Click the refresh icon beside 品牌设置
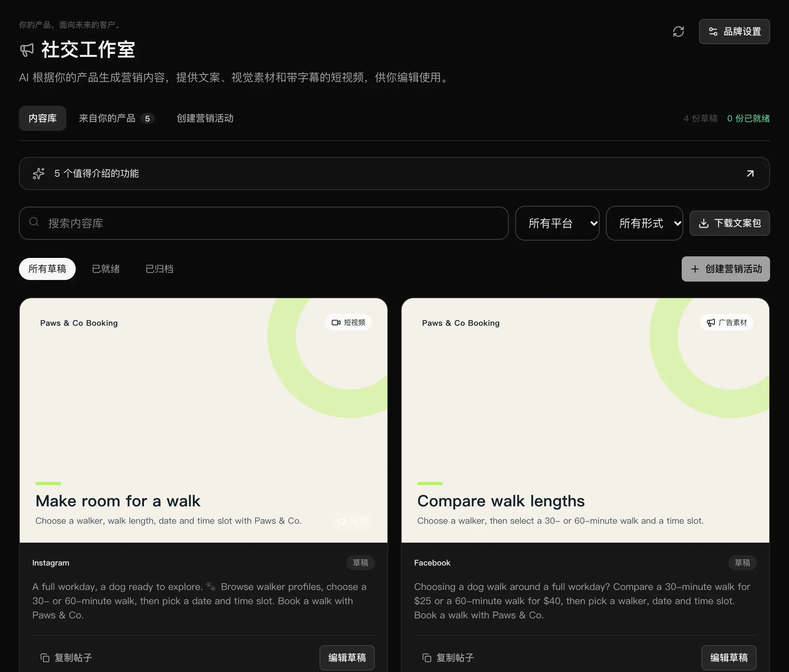Viewport: 789px width, 672px height. 678,32
